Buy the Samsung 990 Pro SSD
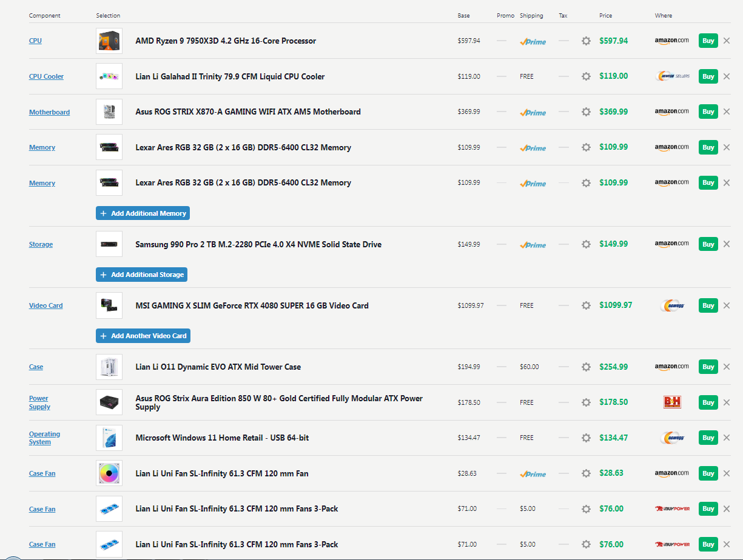 coord(708,244)
